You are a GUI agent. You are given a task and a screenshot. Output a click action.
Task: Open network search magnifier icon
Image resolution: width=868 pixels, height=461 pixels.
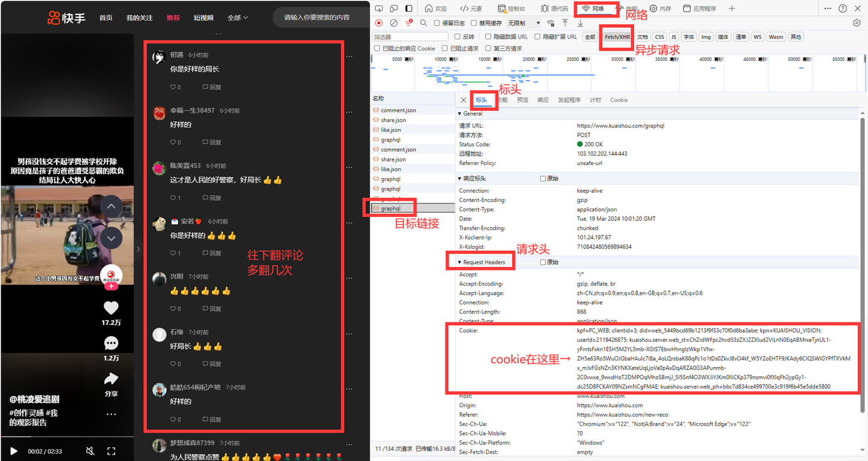point(423,23)
